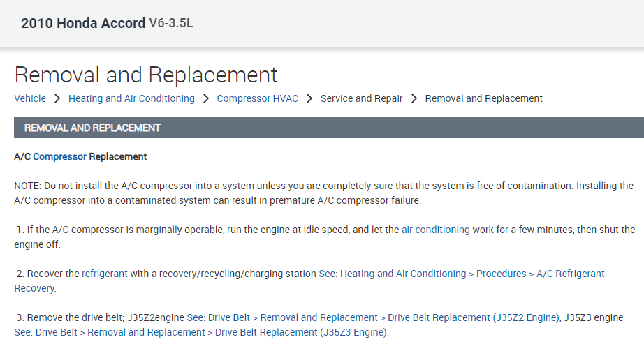Click the chevron following Compressor HVAC
644x344 pixels.
(x=309, y=98)
